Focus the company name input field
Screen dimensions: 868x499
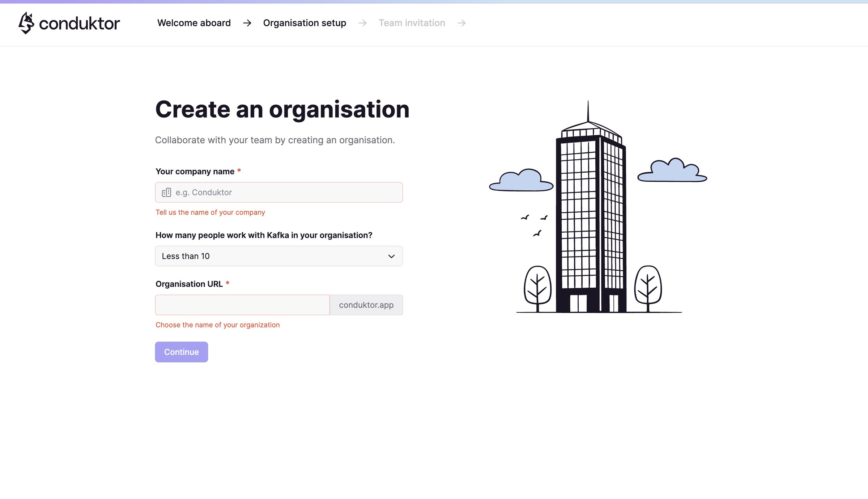pyautogui.click(x=279, y=192)
